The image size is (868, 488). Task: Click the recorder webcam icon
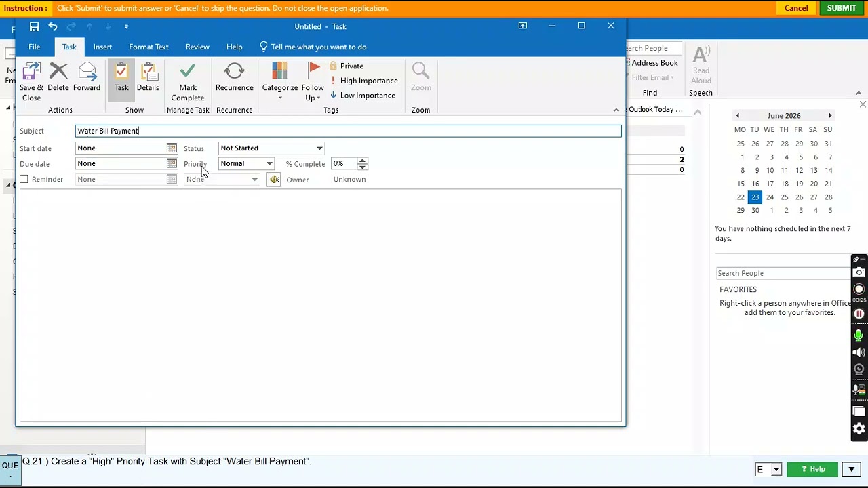click(x=859, y=369)
